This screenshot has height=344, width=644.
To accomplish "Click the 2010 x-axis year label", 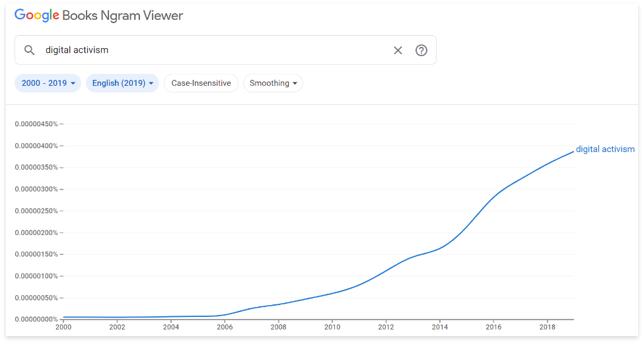I will point(332,327).
